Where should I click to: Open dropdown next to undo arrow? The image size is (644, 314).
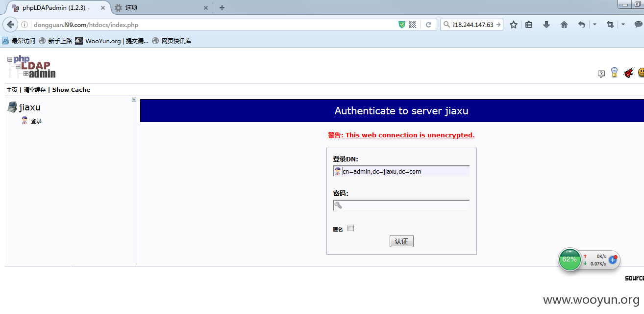tap(594, 25)
